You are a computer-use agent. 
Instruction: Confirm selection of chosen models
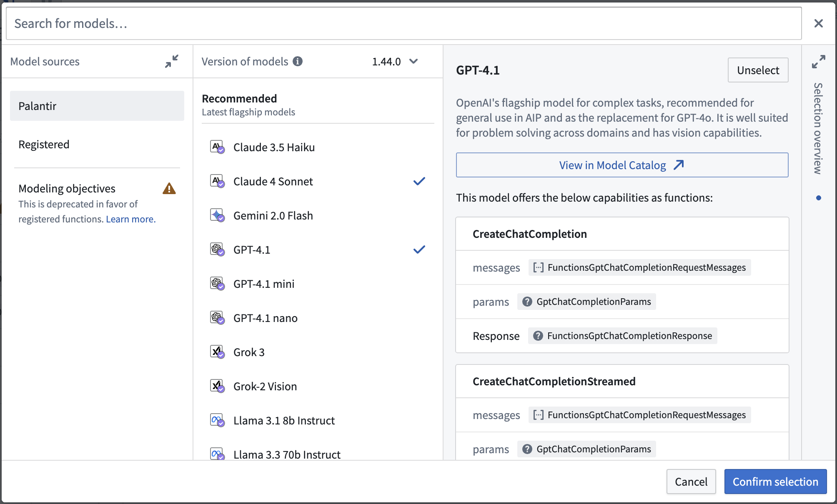tap(775, 482)
